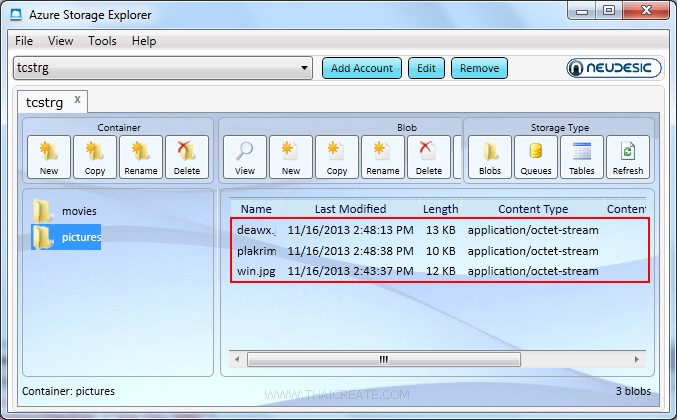
Task: Click the scrollbar right arrow
Action: [636, 359]
